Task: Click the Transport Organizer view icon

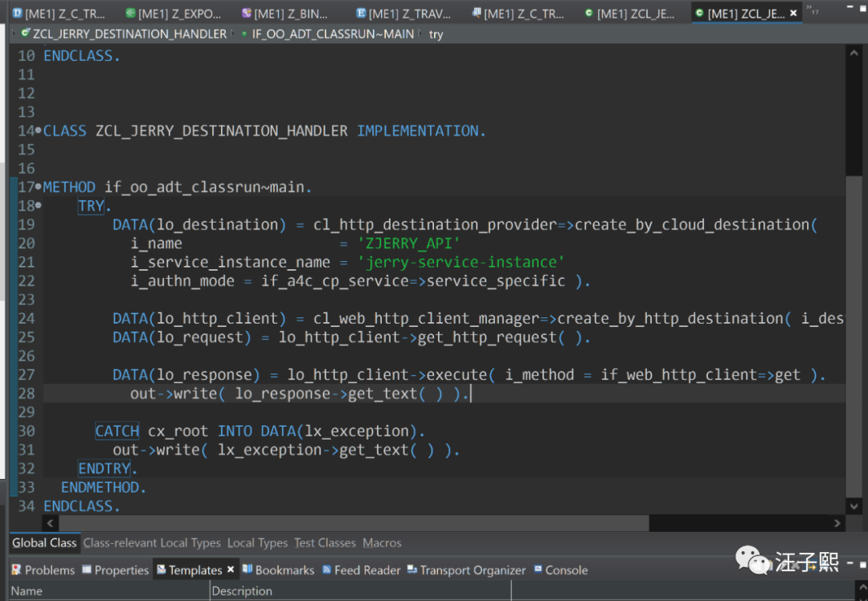Action: pos(412,570)
